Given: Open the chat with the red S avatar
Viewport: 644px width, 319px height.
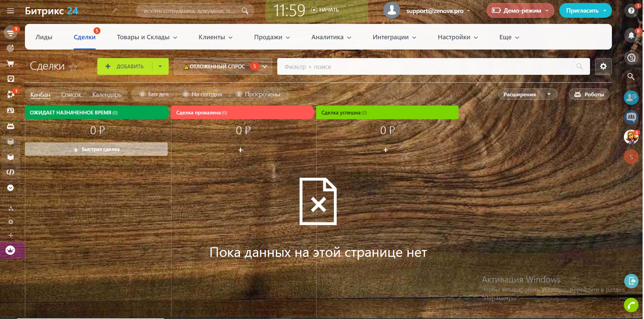Looking at the screenshot, I should click(x=631, y=157).
